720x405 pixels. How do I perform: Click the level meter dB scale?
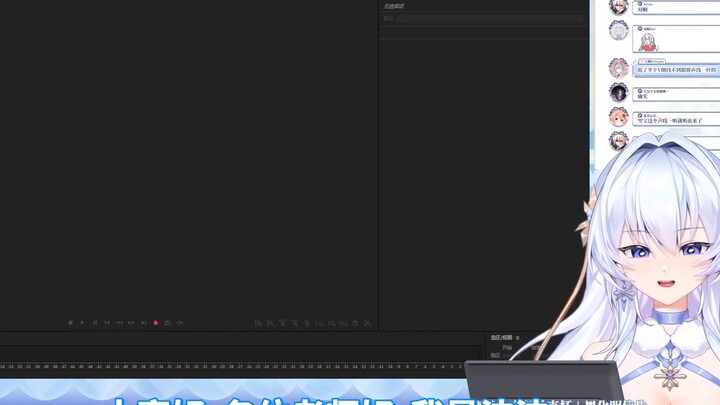[232, 367]
